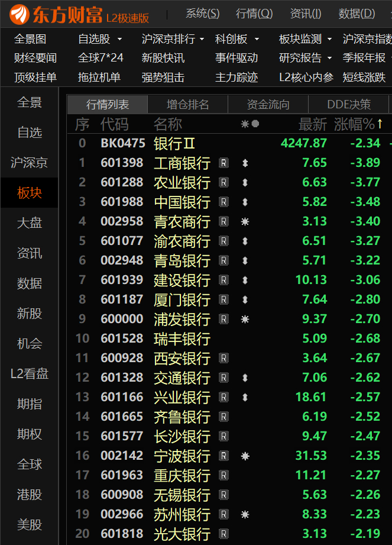This screenshot has height=545, width=392.
Task: Click the marker icon on 渝农商行 row
Action: pyautogui.click(x=245, y=241)
